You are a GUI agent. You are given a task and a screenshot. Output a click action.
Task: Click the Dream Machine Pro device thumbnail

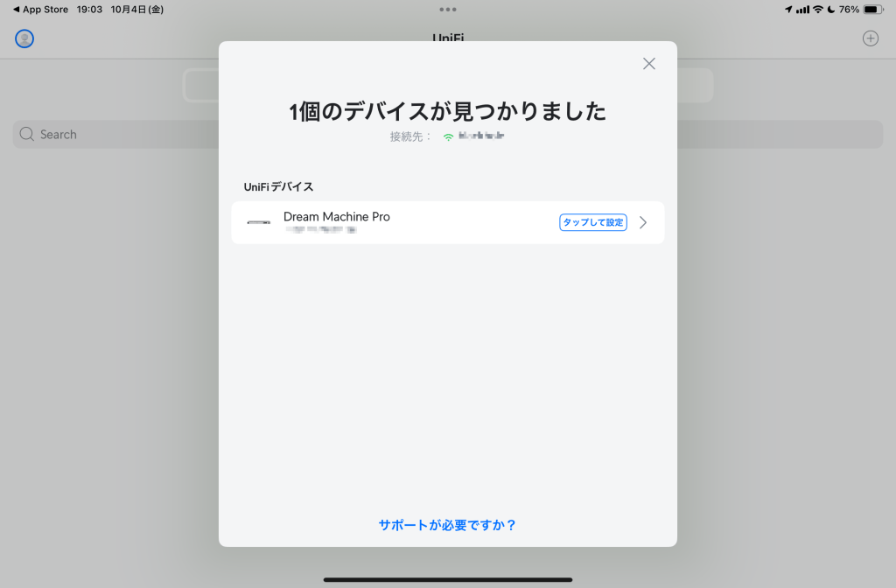point(258,222)
